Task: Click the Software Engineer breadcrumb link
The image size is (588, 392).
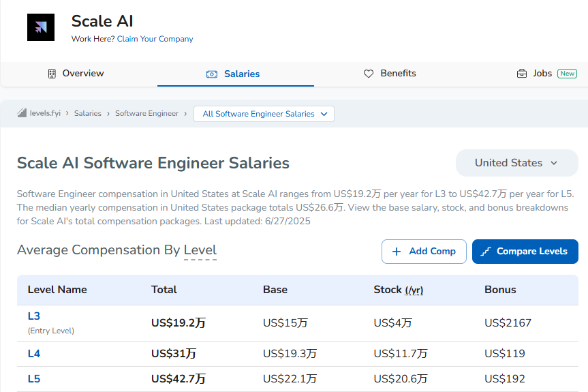Action: click(146, 113)
